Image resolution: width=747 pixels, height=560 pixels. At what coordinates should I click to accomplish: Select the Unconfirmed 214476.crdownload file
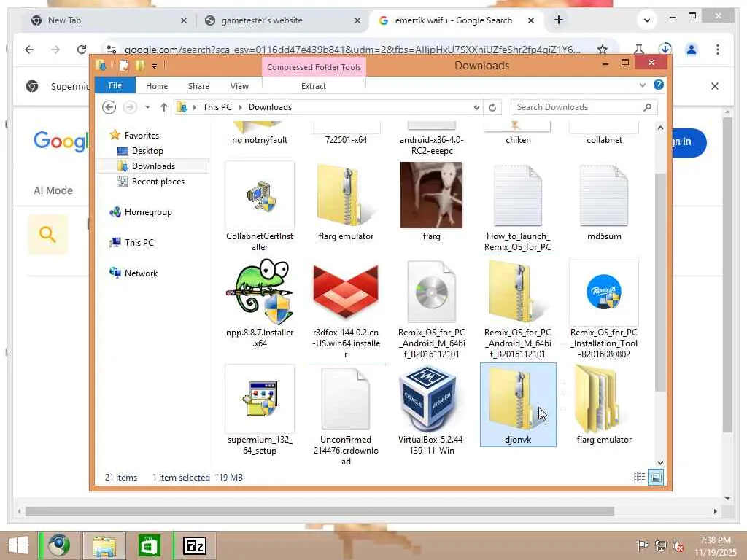(345, 399)
